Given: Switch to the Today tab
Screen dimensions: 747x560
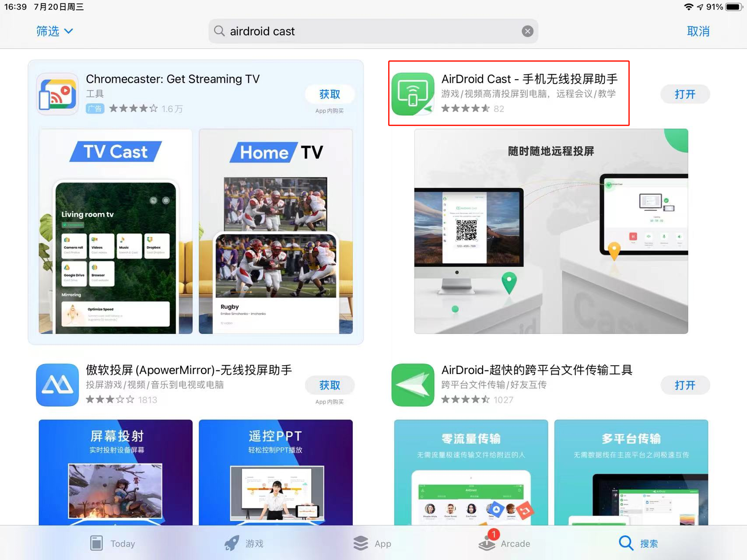Looking at the screenshot, I should point(112,543).
